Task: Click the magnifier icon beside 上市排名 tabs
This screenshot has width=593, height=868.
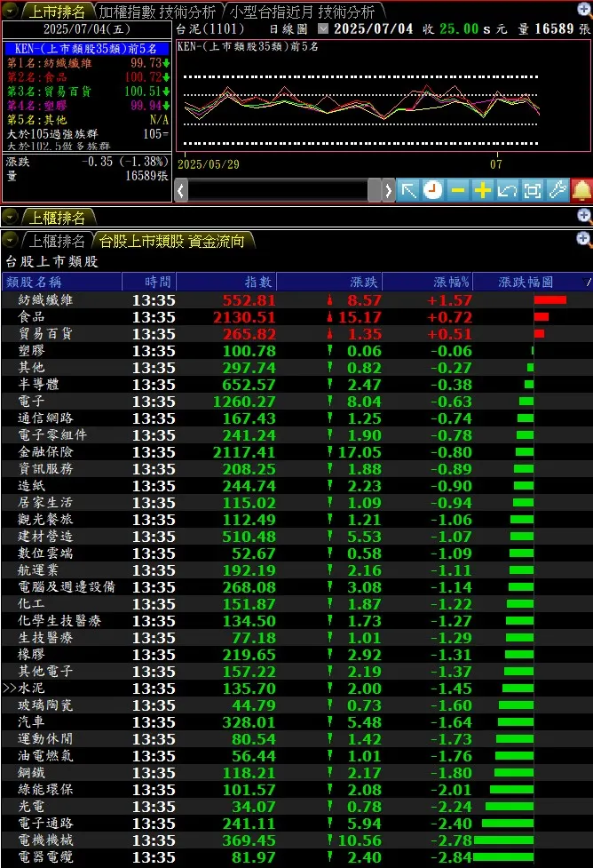Action: click(x=584, y=10)
